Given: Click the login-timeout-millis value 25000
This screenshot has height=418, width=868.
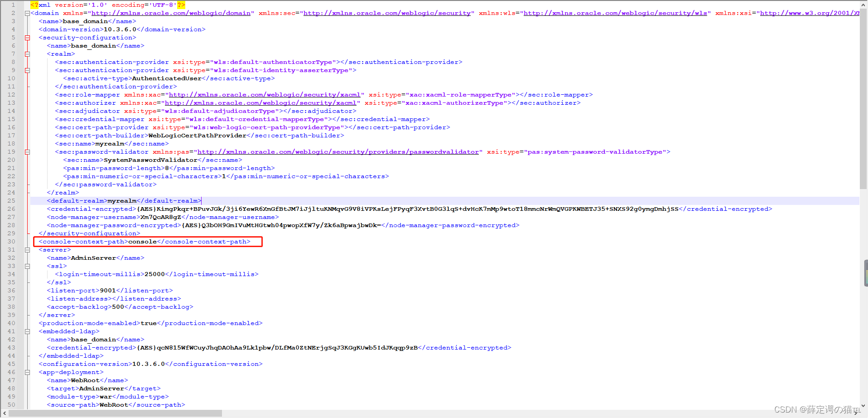Looking at the screenshot, I should [x=154, y=274].
